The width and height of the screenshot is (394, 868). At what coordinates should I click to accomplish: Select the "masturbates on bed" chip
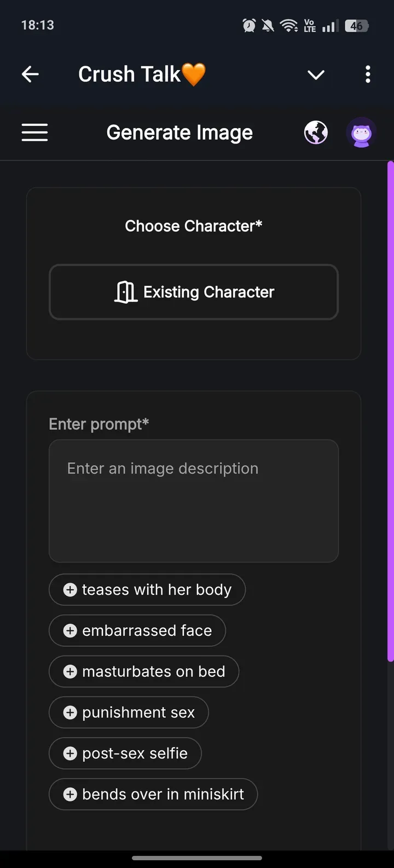click(x=144, y=672)
